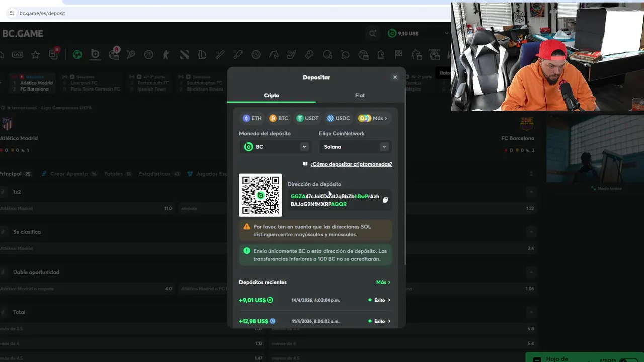Image resolution: width=644 pixels, height=362 pixels.
Task: Select the volleyball sport icon
Action: point(256,54)
